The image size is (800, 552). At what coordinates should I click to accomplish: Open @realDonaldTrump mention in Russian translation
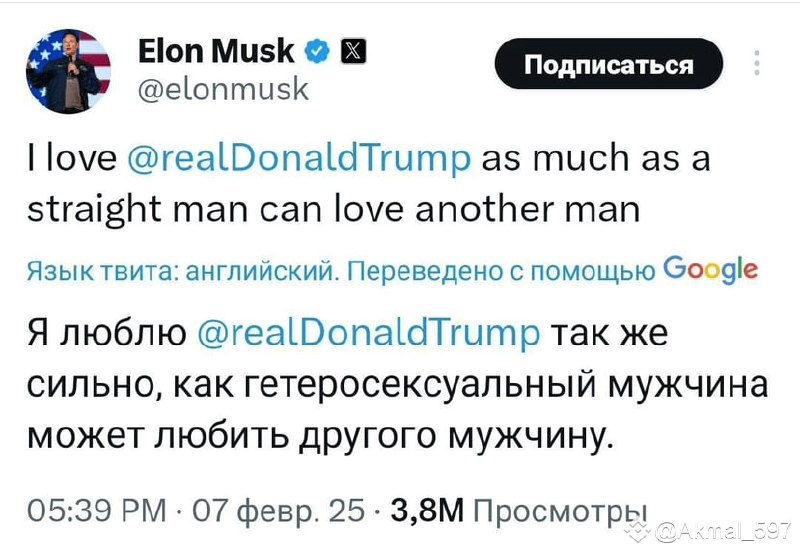367,334
